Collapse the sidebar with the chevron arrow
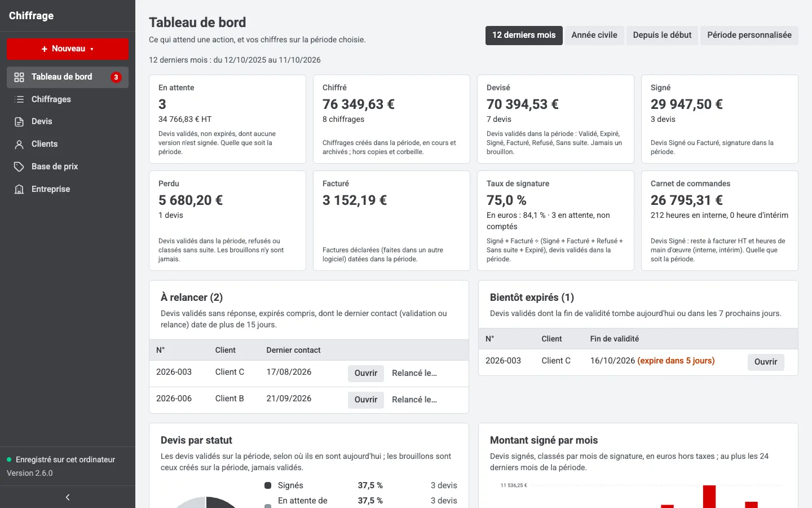 (68, 497)
